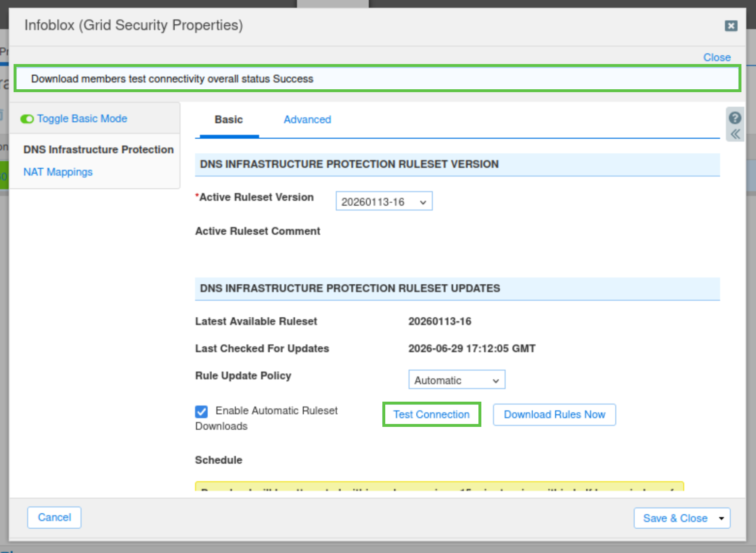Expand the Save & Close arrow menu
The width and height of the screenshot is (756, 553).
coord(722,518)
